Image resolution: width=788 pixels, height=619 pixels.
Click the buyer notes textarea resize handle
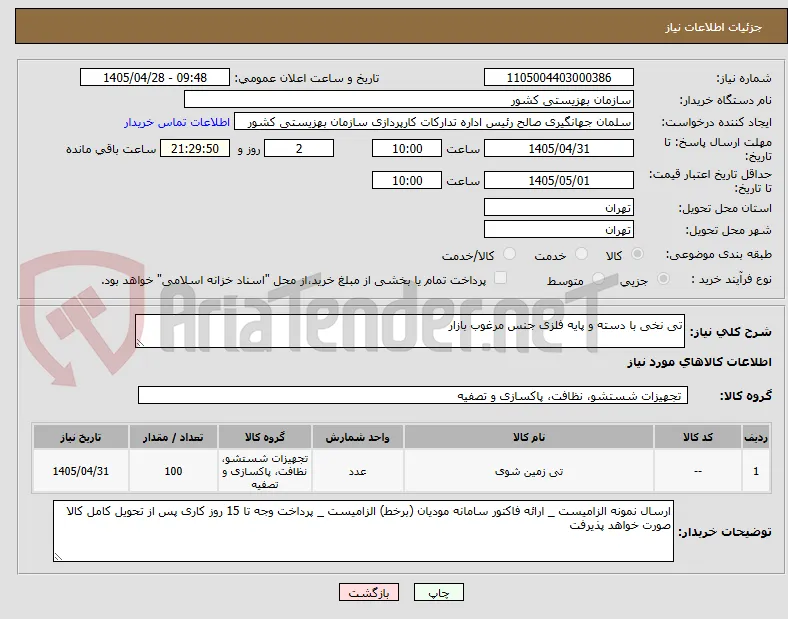point(58,557)
